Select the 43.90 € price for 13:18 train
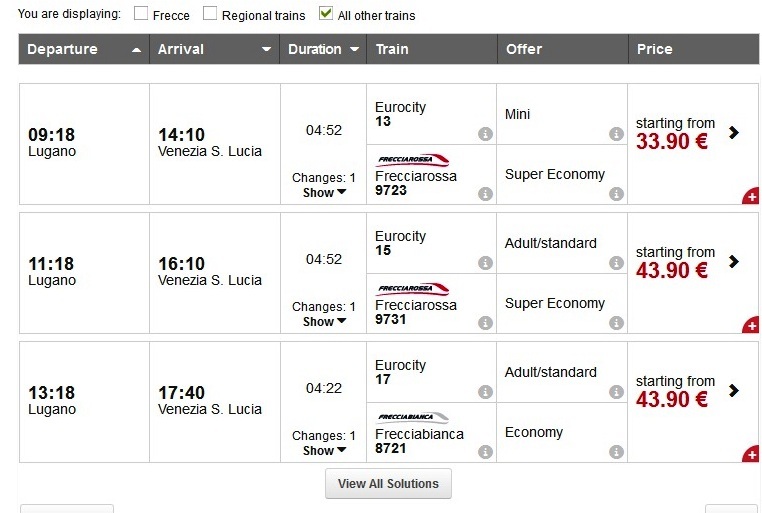 [x=672, y=399]
